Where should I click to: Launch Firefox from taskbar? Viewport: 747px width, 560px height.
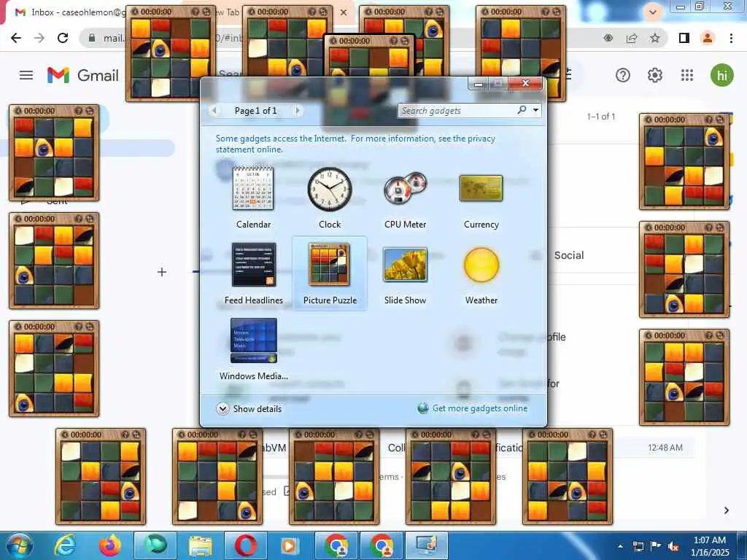point(109,545)
